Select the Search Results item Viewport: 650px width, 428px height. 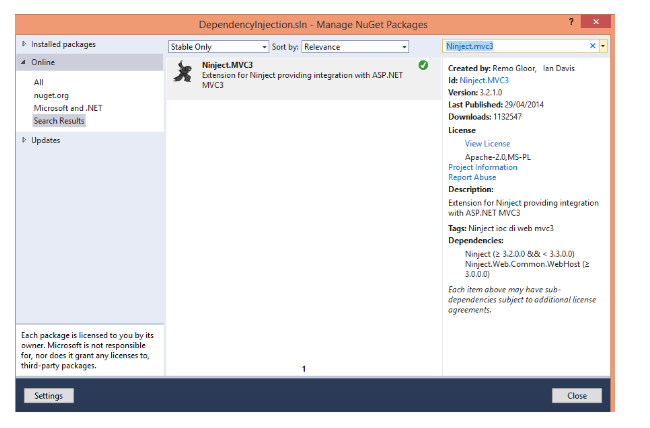[x=59, y=121]
